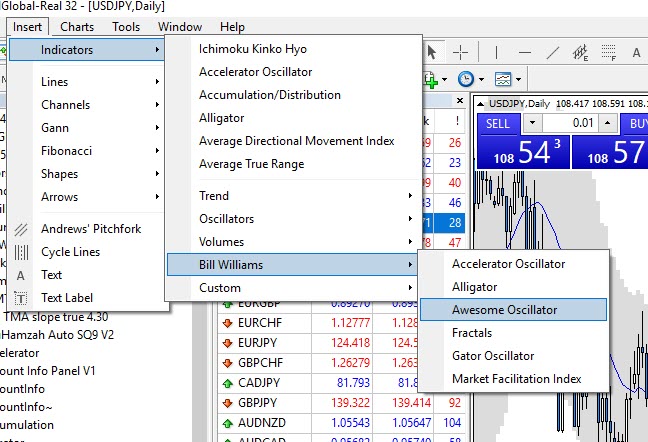Click the red down arrow beside EURJPY
Screen dimensions: 648x442
(x=227, y=343)
